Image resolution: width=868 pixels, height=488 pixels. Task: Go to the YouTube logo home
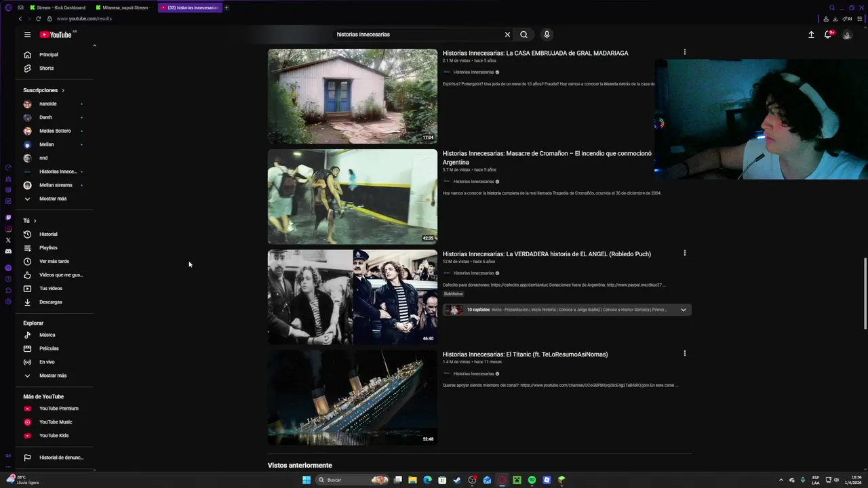pyautogui.click(x=56, y=35)
